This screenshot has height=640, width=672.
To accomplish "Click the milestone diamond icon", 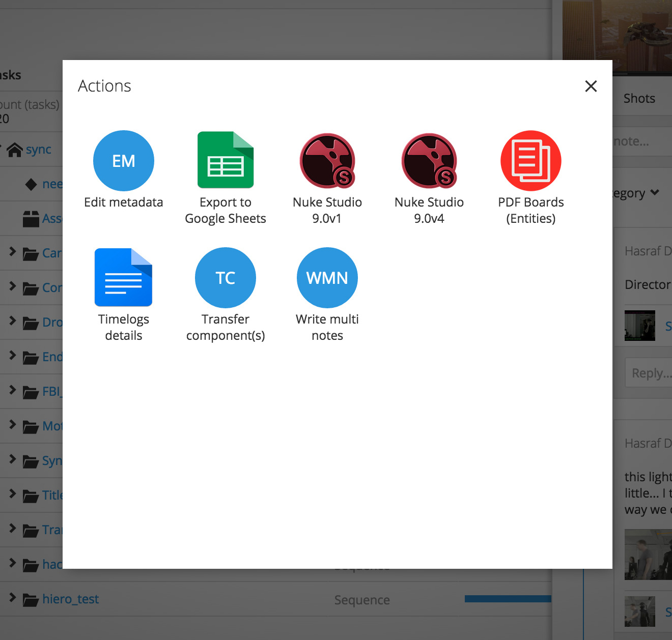I will click(31, 184).
